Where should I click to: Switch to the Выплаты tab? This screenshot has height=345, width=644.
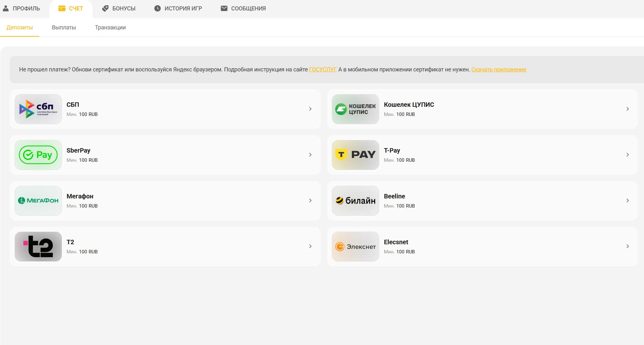tap(64, 27)
